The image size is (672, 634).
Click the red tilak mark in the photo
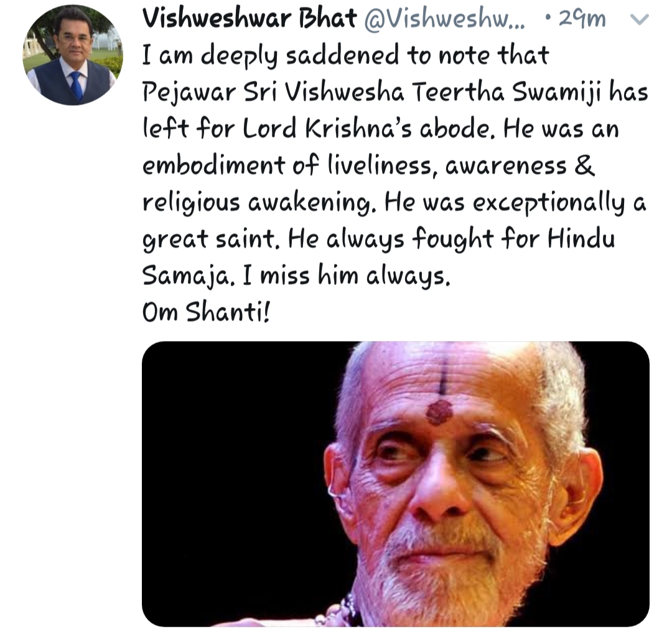tap(439, 413)
